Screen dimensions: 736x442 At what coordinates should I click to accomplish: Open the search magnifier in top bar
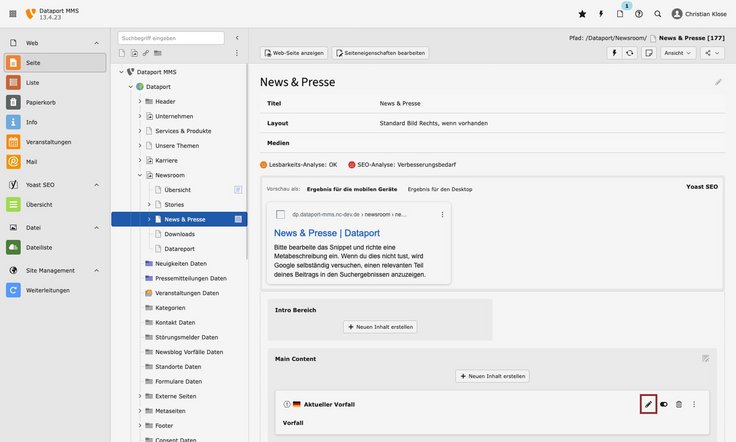(x=658, y=14)
